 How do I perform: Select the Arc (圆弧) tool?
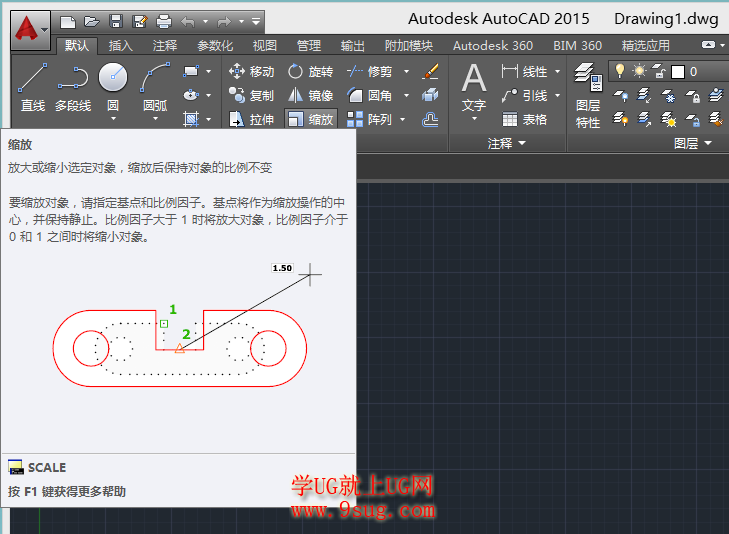point(155,87)
